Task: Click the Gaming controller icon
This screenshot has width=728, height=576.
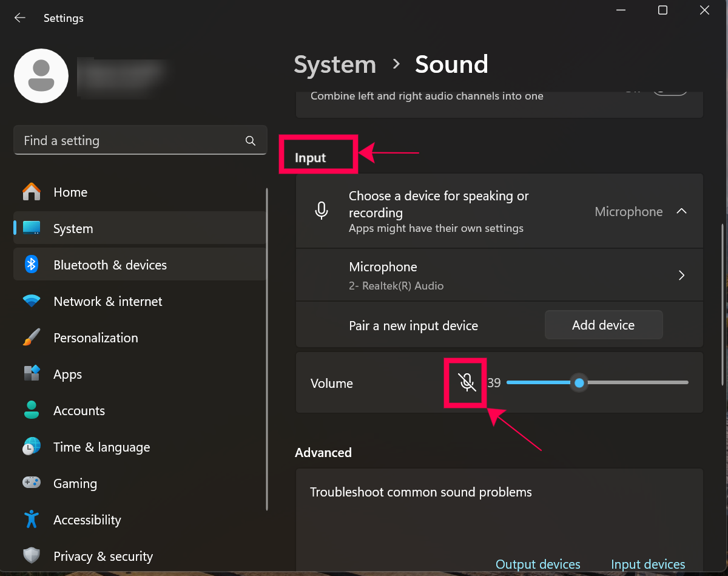Action: click(32, 483)
